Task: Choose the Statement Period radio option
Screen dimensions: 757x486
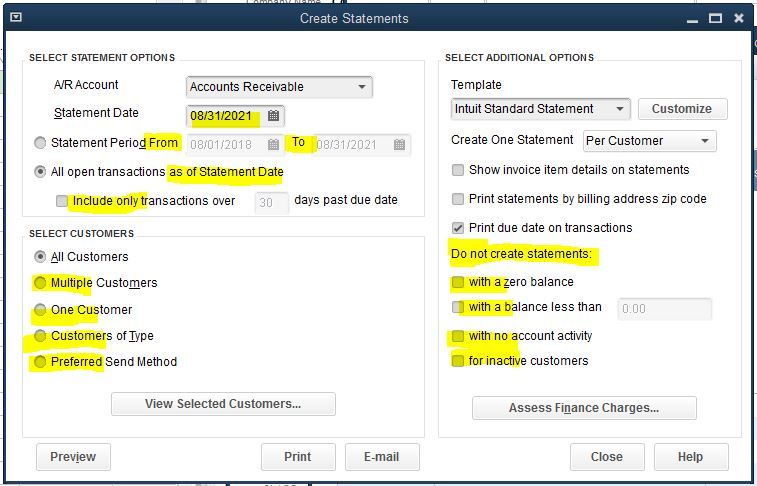Action: [x=40, y=144]
